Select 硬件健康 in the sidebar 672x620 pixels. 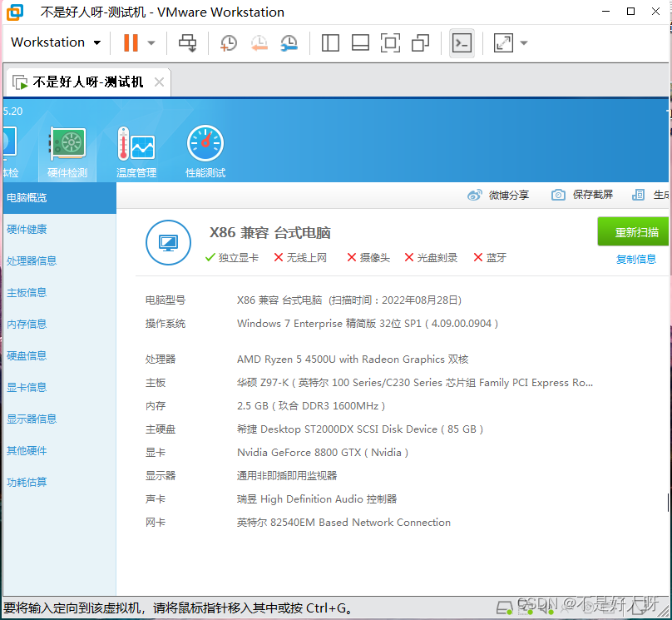click(27, 230)
